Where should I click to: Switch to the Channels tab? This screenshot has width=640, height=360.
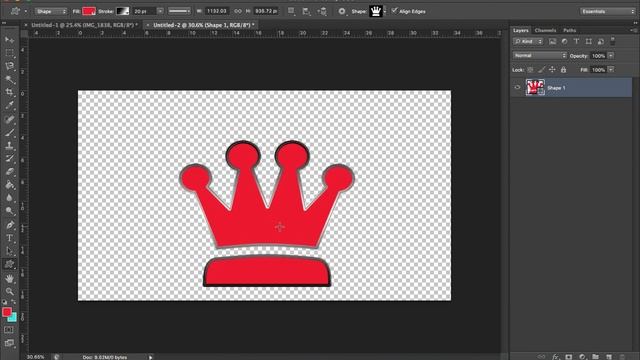coord(545,30)
